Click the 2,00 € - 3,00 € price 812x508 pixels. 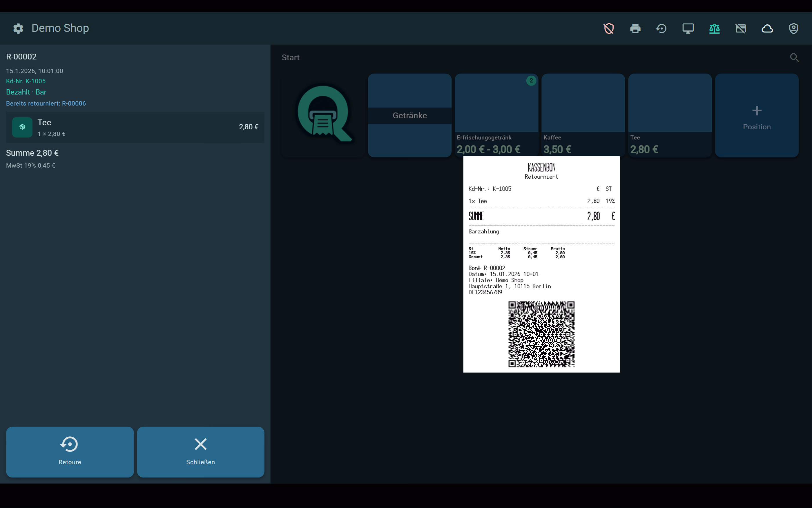coord(488,149)
